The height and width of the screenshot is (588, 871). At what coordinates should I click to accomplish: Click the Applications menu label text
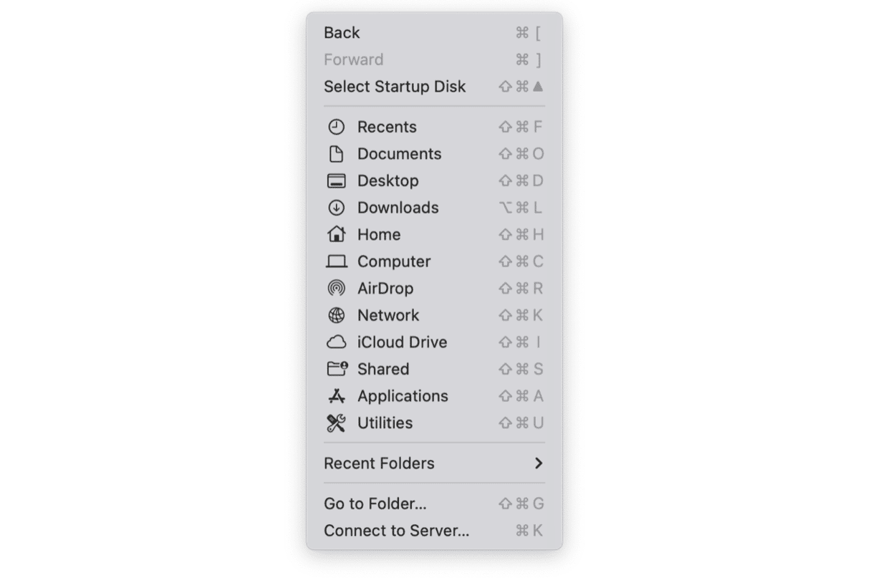click(403, 396)
